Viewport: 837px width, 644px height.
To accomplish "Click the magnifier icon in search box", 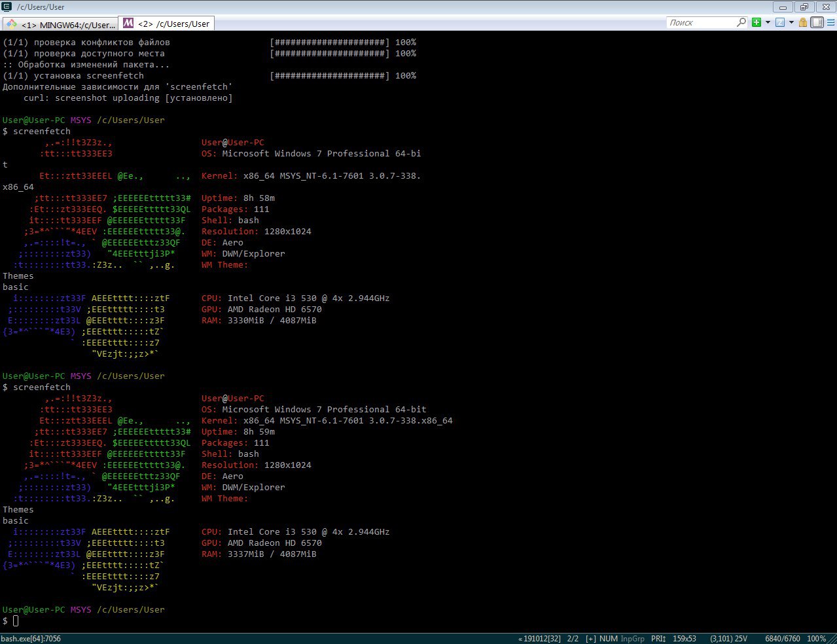I will (741, 22).
